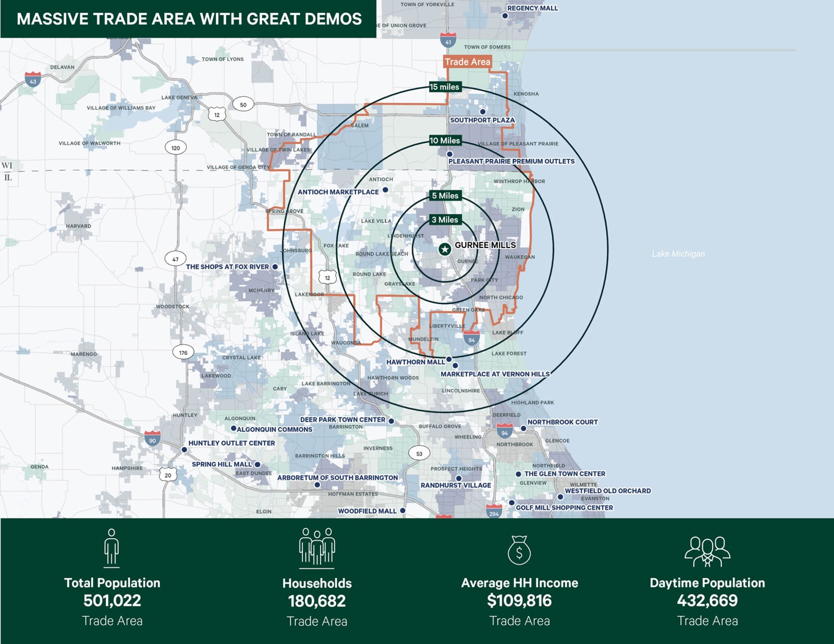Click the orange Trade Area label
The width and height of the screenshot is (834, 644).
[467, 61]
